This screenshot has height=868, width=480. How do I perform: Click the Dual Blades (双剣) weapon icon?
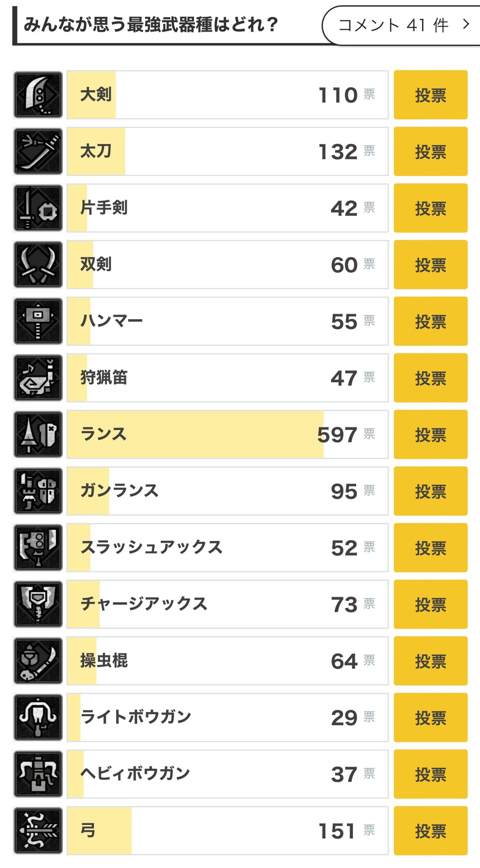(x=38, y=264)
